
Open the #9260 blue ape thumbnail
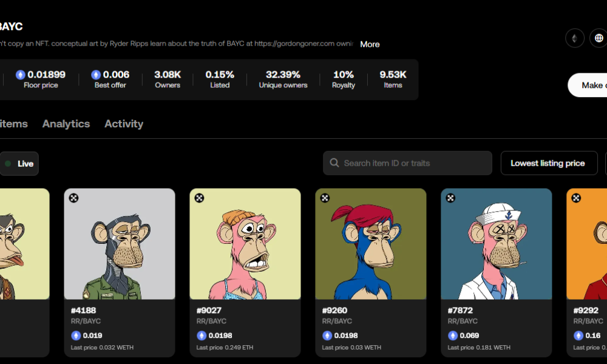click(370, 244)
